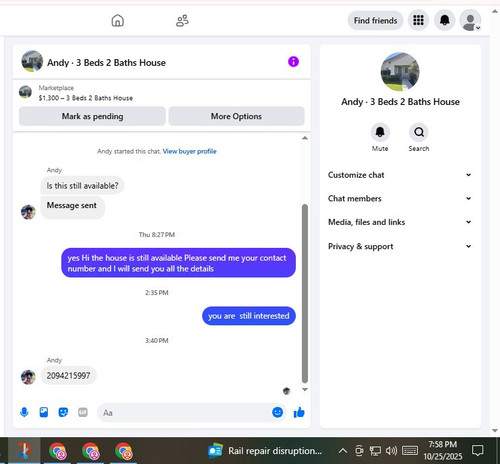The image size is (500, 464).
Task: Open the leftmost taskbar app icon
Action: pyautogui.click(x=24, y=451)
